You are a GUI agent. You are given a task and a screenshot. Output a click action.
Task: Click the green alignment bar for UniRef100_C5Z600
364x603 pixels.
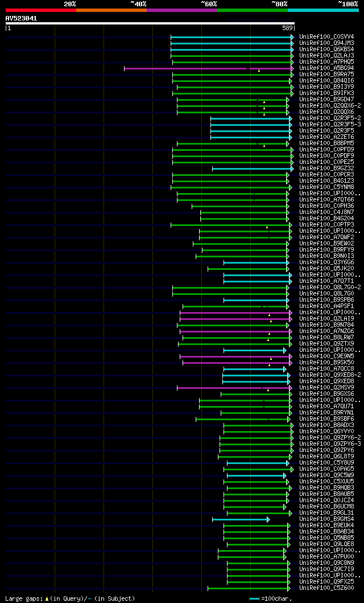coord(249,588)
